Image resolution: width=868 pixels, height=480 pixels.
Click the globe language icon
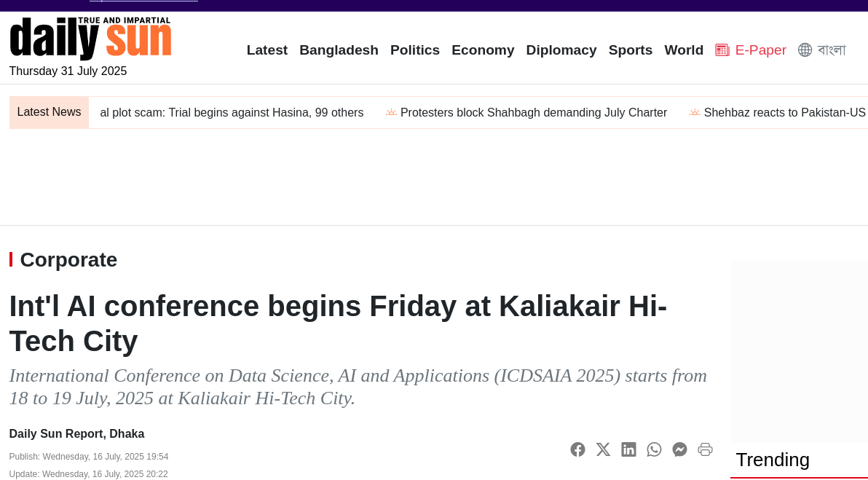(805, 50)
